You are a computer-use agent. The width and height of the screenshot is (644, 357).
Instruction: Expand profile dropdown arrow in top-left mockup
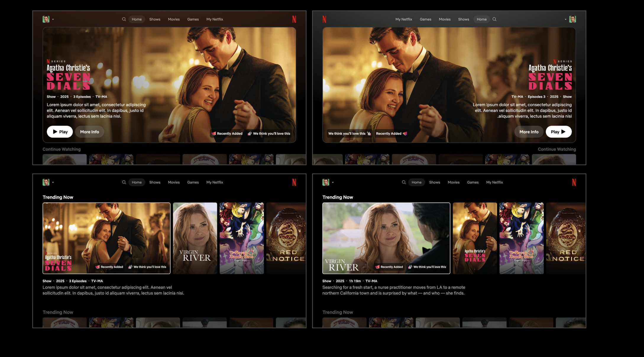53,20
